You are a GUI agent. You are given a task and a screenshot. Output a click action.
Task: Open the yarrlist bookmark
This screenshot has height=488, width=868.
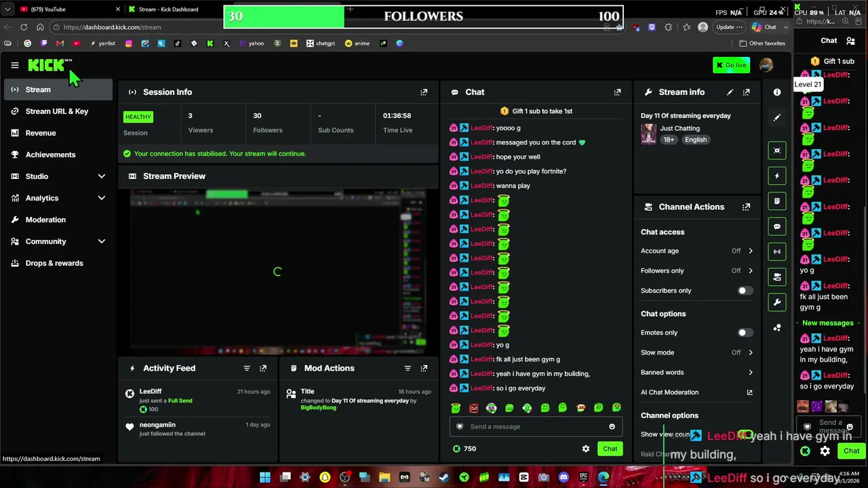(x=102, y=43)
